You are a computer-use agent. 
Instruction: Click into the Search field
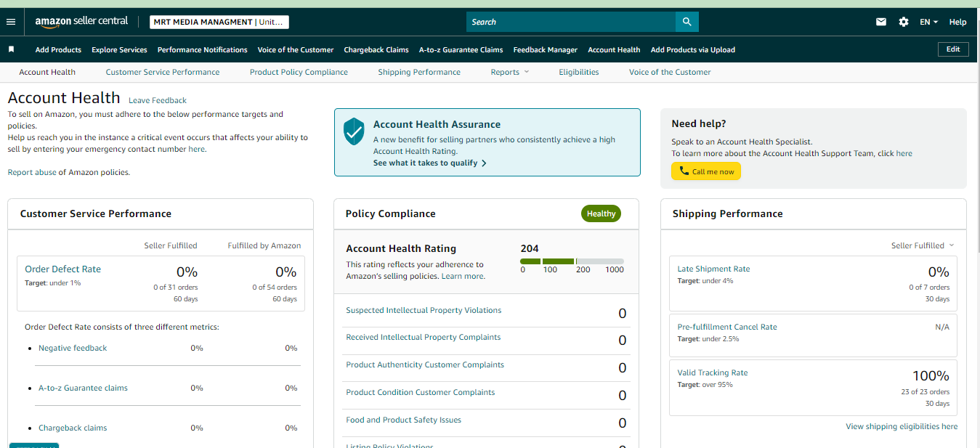[x=571, y=22]
